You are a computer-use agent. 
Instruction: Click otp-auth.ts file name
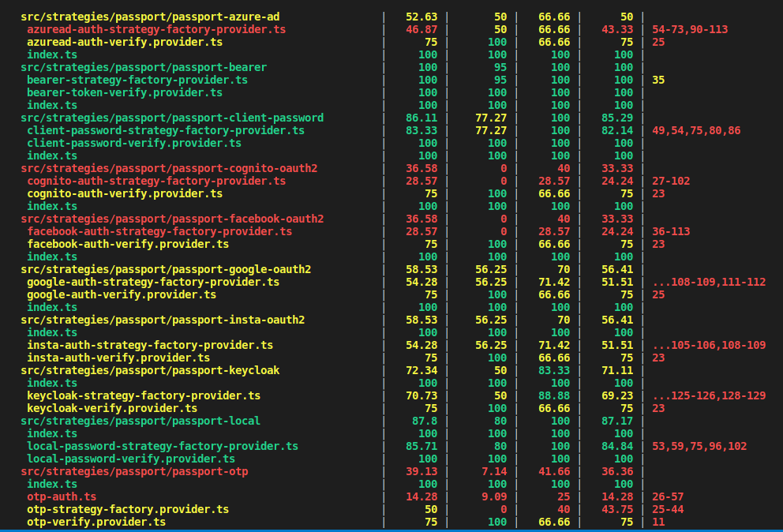coord(62,496)
